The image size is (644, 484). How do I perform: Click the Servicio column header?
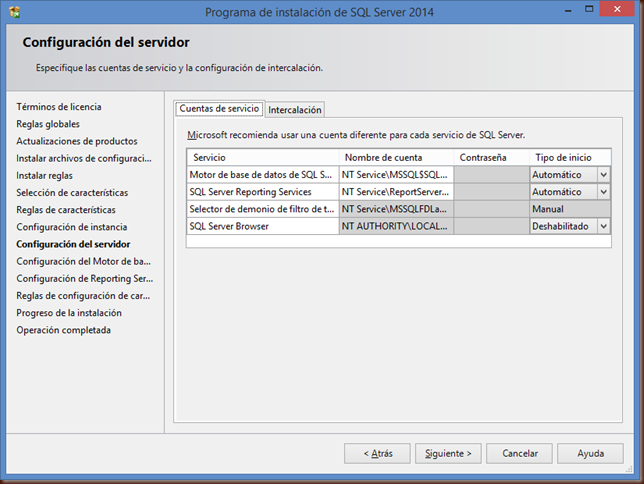tap(263, 157)
